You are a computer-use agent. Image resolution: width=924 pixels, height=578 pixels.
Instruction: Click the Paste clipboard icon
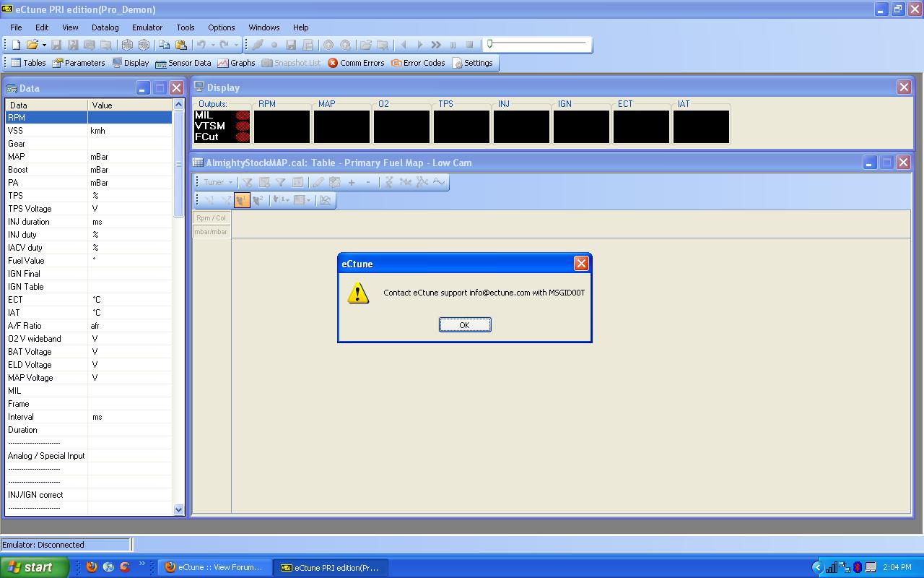pyautogui.click(x=180, y=45)
